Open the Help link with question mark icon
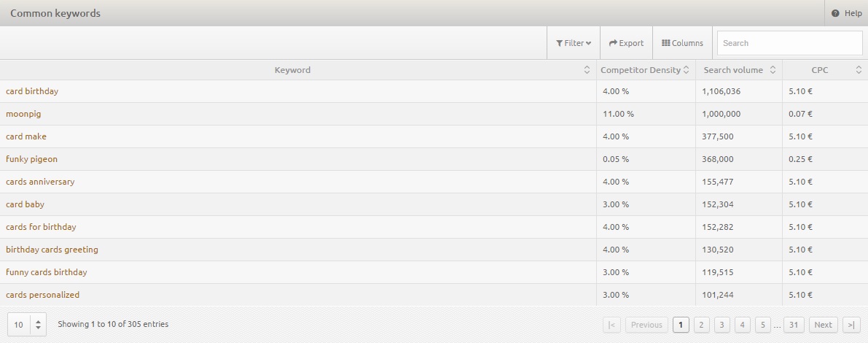 point(846,13)
